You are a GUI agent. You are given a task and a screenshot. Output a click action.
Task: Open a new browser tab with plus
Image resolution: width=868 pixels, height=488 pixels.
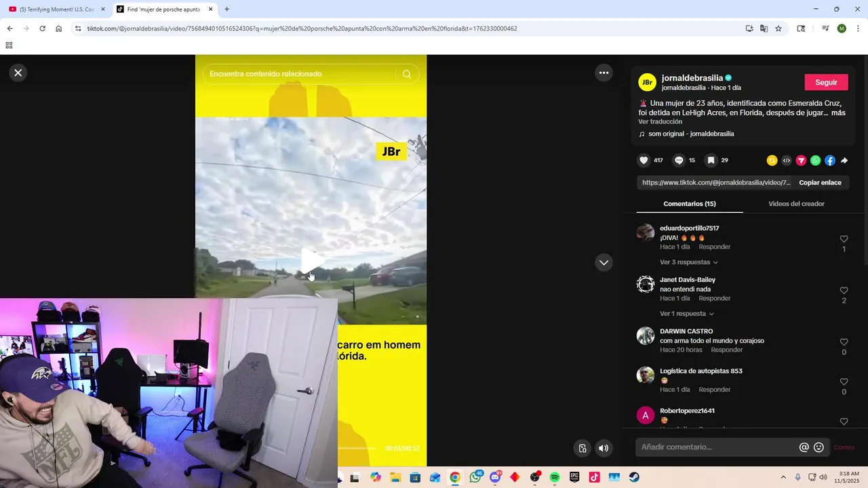click(x=226, y=9)
